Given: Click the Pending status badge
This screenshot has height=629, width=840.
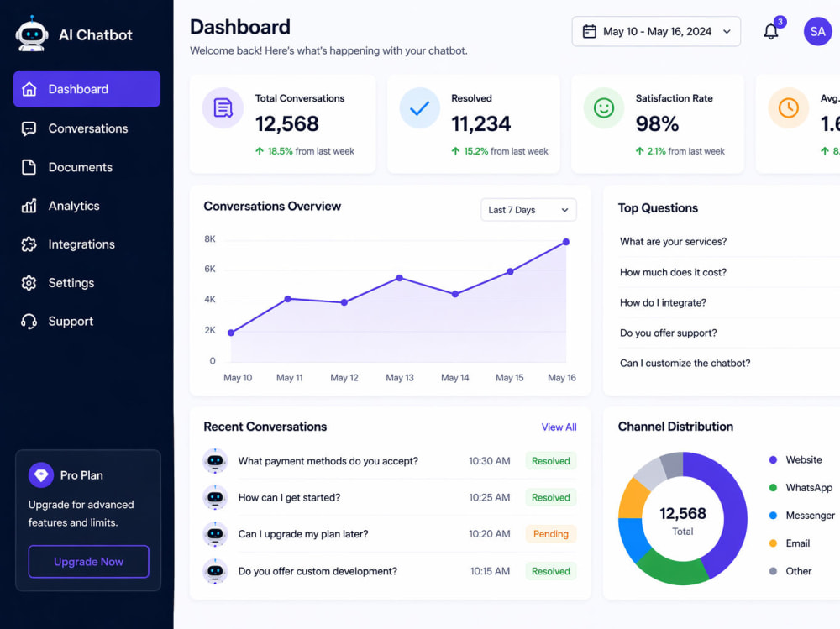Looking at the screenshot, I should 551,533.
